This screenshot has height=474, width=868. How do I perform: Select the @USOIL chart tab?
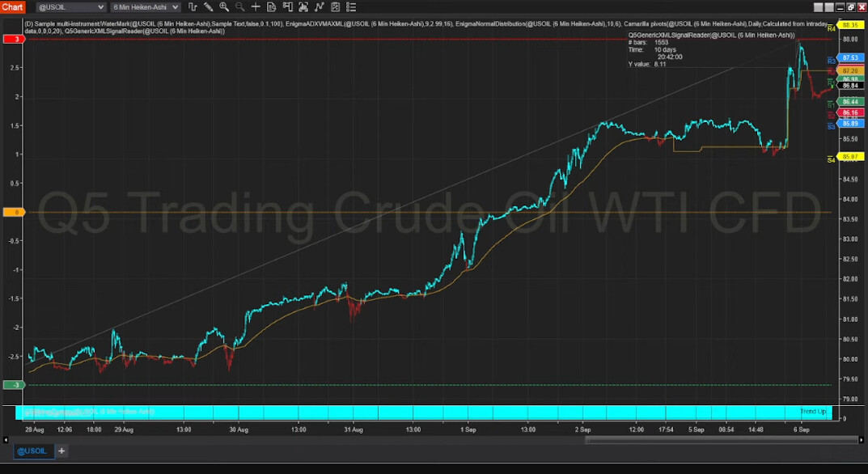[x=32, y=451]
